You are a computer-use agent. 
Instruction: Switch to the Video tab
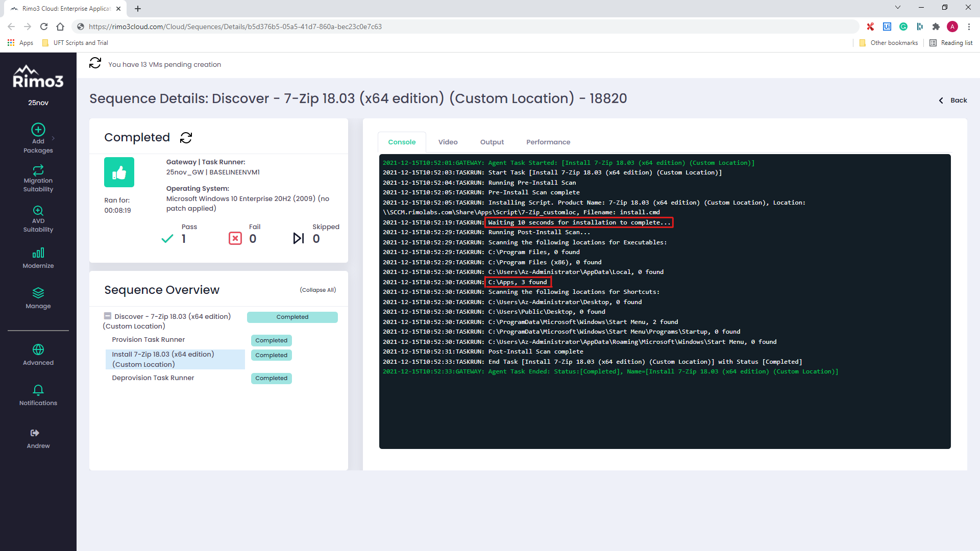click(448, 142)
